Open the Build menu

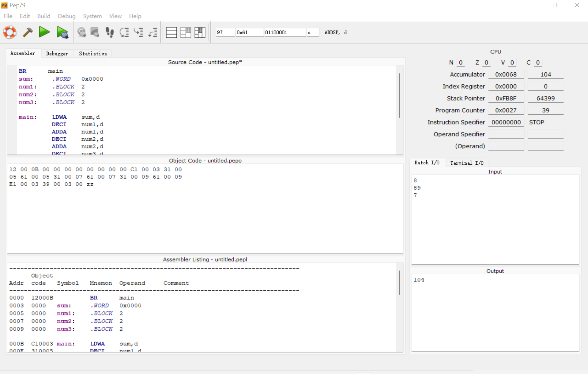[x=43, y=16]
